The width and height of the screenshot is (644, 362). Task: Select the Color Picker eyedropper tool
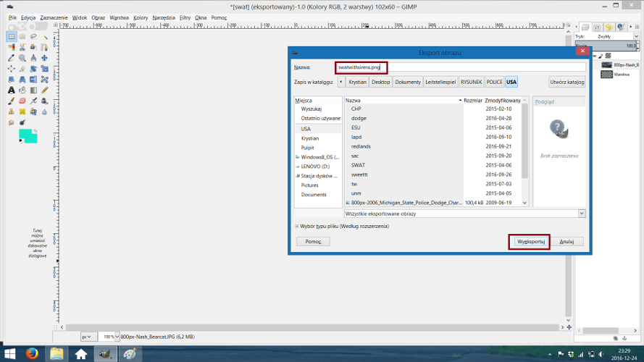coord(12,58)
